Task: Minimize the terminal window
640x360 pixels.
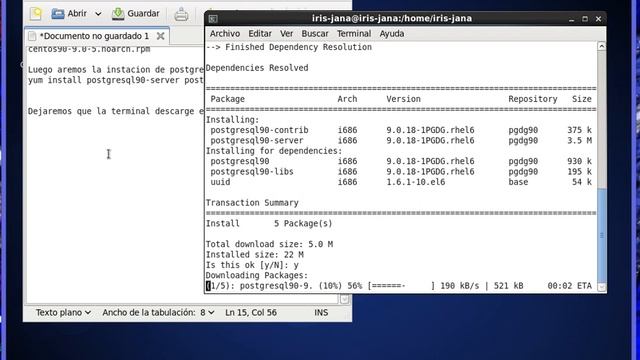Action: coord(571,19)
